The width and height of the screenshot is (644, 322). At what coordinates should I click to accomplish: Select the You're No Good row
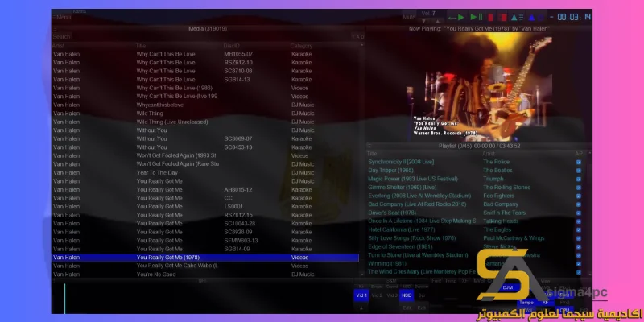pyautogui.click(x=205, y=275)
